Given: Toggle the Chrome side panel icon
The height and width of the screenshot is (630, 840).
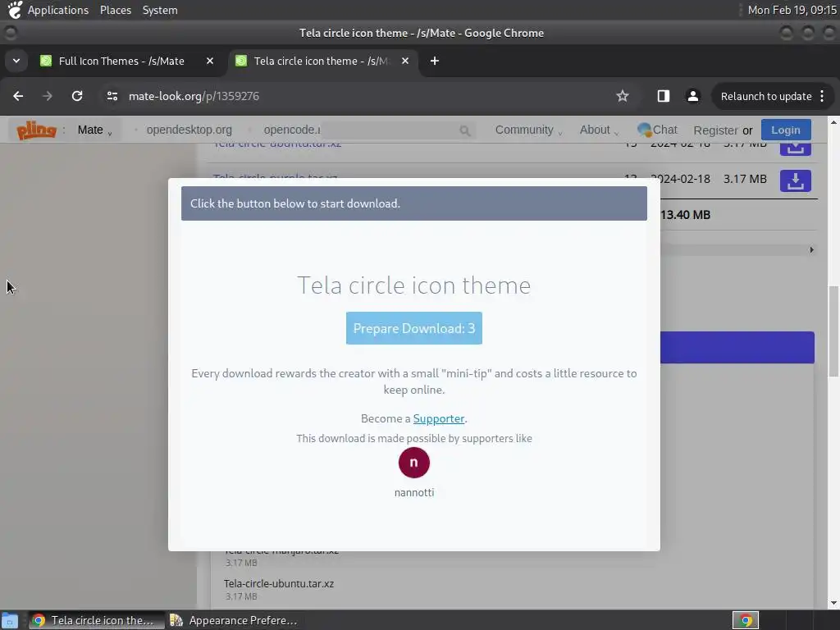Looking at the screenshot, I should coord(663,96).
